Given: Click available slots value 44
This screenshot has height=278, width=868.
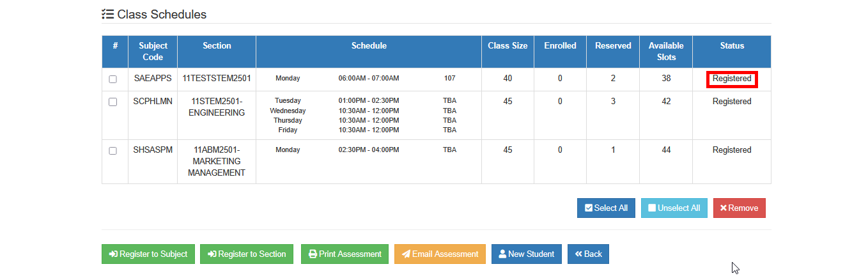Looking at the screenshot, I should point(666,150).
